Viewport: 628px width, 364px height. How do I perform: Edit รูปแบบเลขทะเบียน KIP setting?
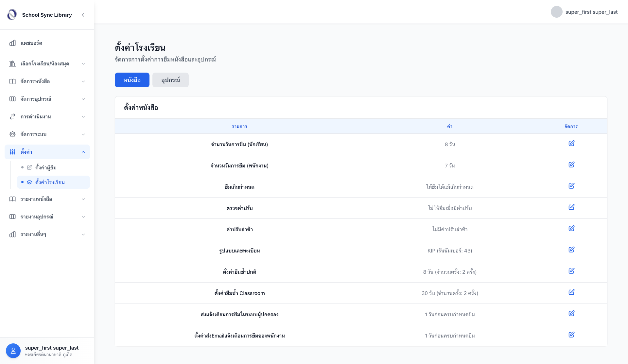(x=571, y=250)
